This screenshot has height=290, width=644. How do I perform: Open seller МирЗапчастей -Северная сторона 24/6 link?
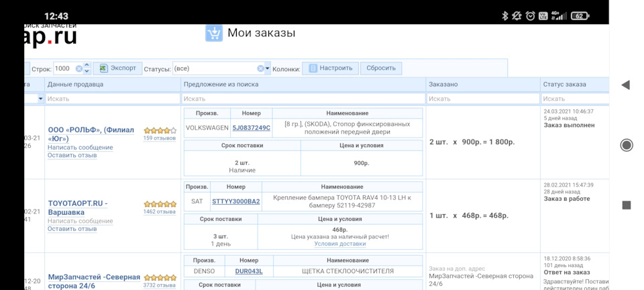point(94,281)
